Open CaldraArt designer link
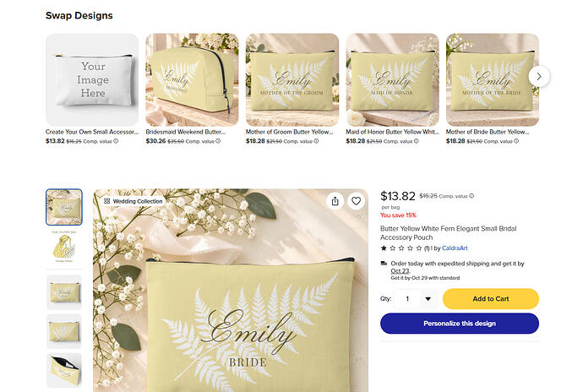This screenshot has width=583, height=392. coord(455,248)
